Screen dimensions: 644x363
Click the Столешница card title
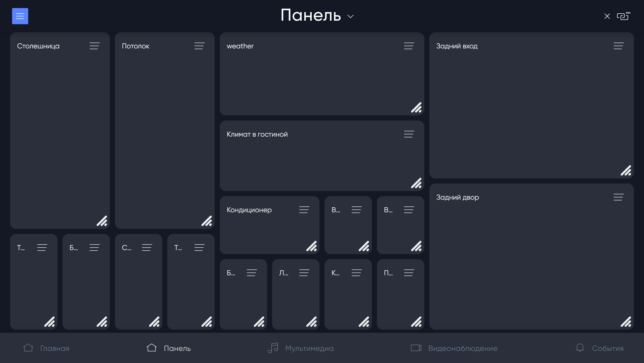pyautogui.click(x=38, y=46)
